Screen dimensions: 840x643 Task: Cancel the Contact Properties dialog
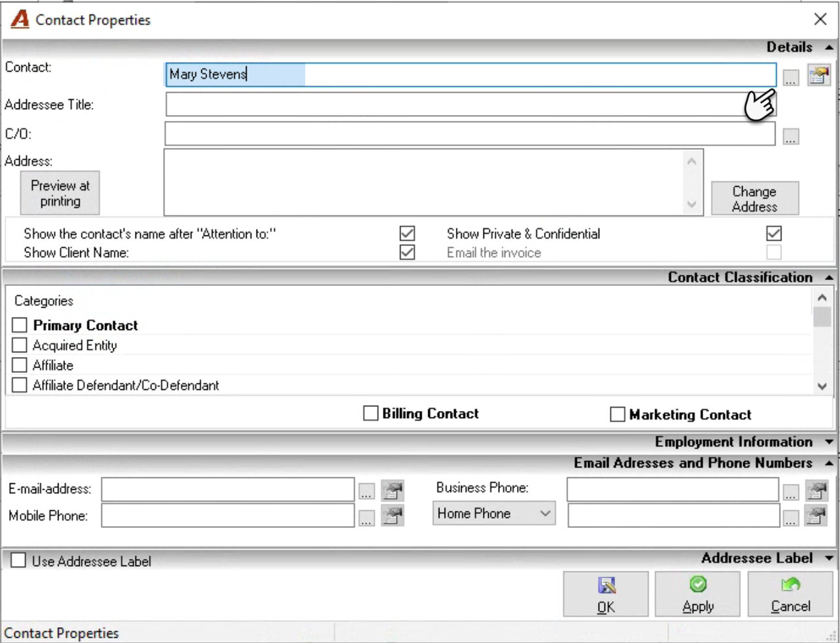(x=791, y=594)
